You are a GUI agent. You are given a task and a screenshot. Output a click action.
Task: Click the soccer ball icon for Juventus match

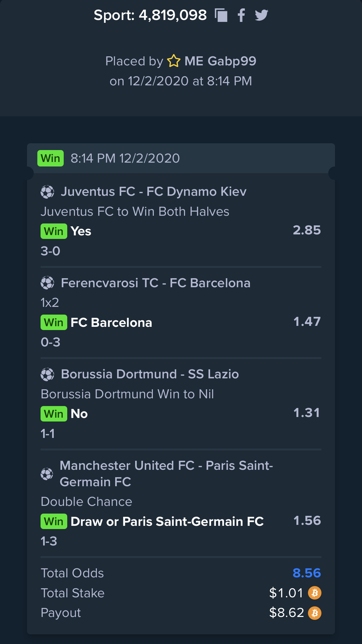[47, 192]
